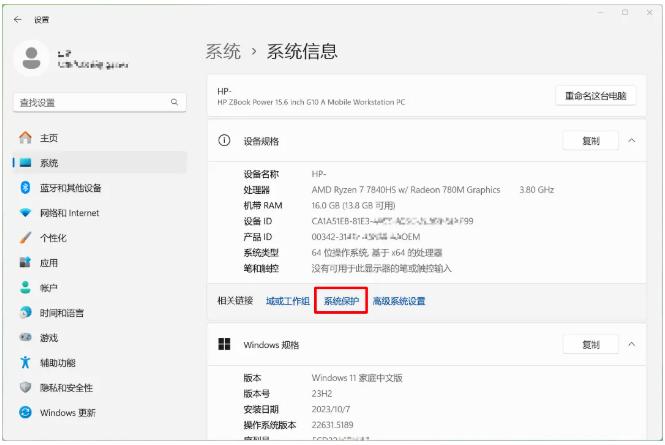Click the search magnifier icon
This screenshot has width=665, height=445.
(174, 102)
